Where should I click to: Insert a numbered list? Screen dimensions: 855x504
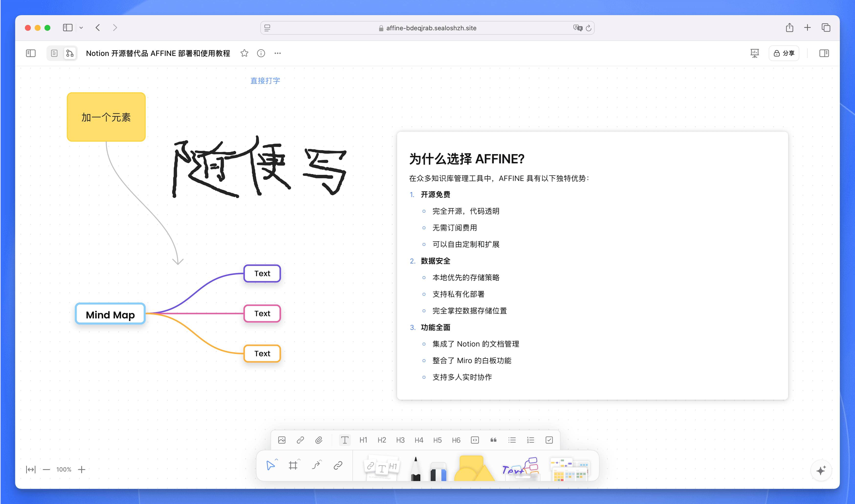pos(530,440)
